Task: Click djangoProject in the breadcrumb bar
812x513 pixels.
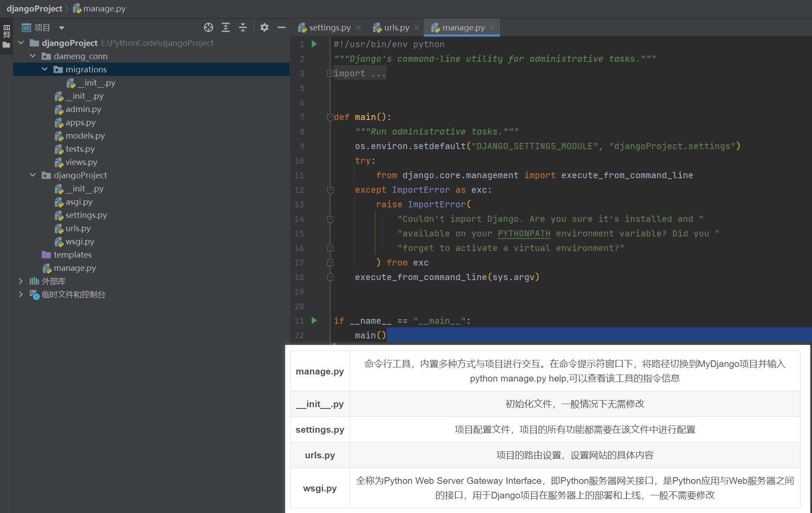Action: tap(34, 8)
